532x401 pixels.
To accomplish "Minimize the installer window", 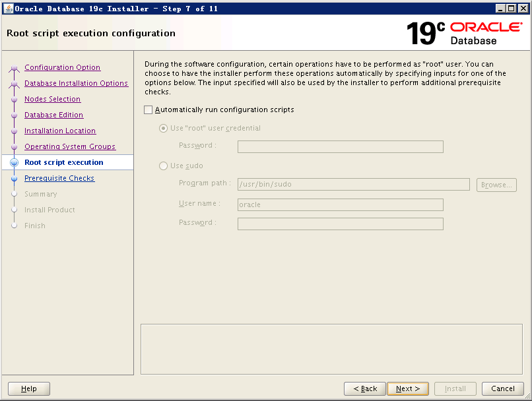I will click(500, 9).
